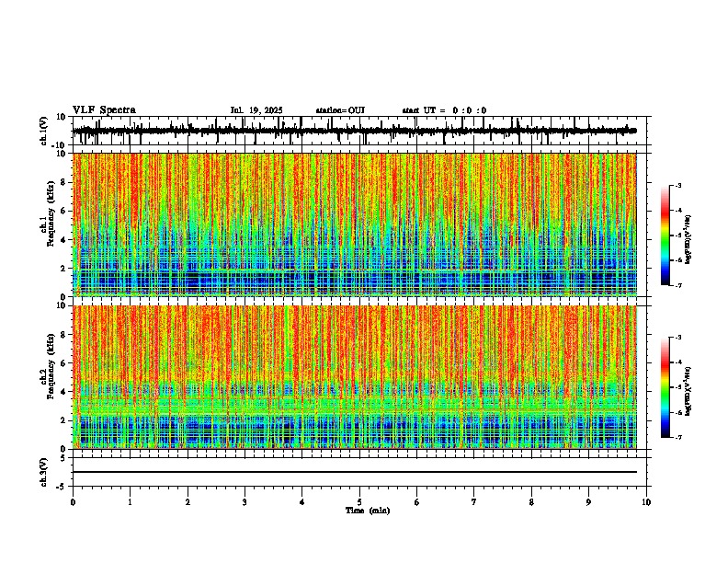
Task: Click the flat ch.3 voltage trace line
Action: [355, 472]
